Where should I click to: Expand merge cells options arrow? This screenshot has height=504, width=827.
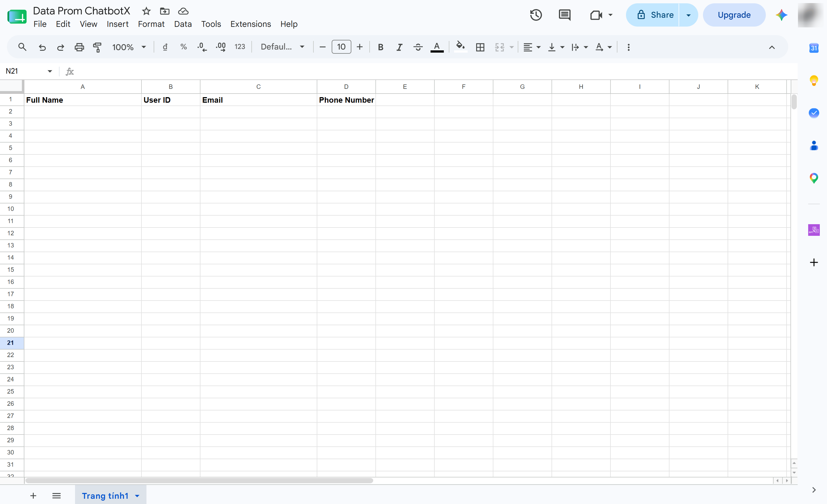pos(511,47)
